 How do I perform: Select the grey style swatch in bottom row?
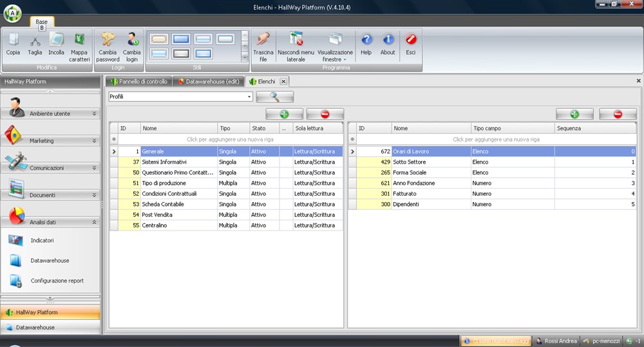(181, 53)
